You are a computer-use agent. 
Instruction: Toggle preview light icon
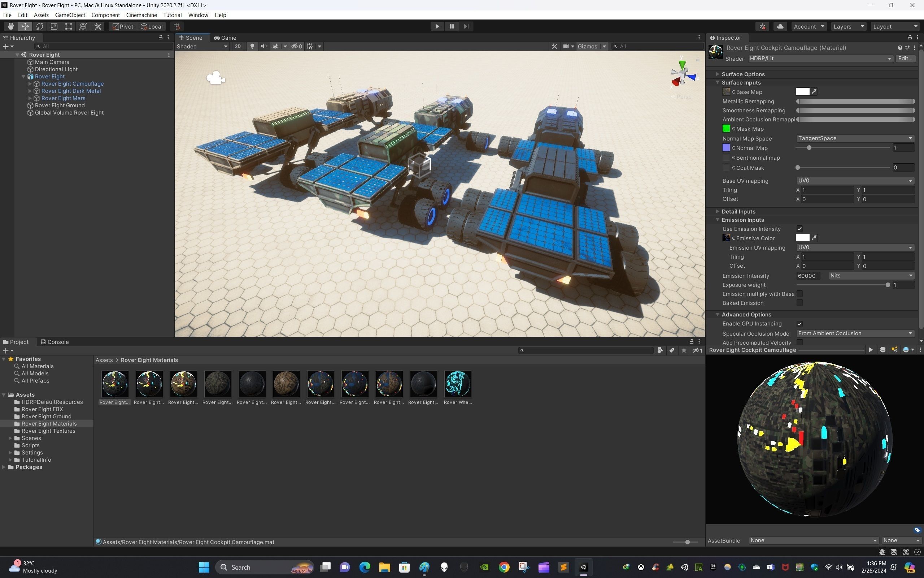click(x=894, y=350)
